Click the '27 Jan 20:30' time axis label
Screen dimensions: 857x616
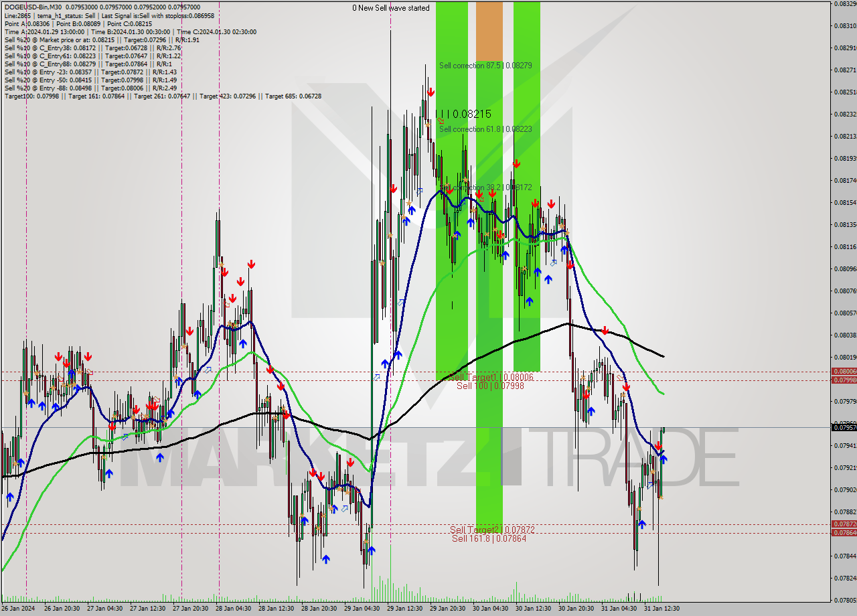[x=190, y=609]
